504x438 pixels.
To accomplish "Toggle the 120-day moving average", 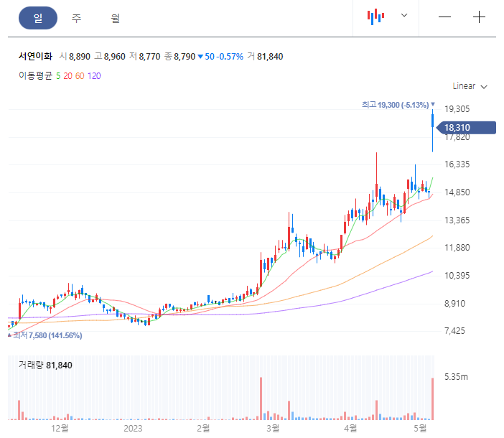I will (x=94, y=76).
